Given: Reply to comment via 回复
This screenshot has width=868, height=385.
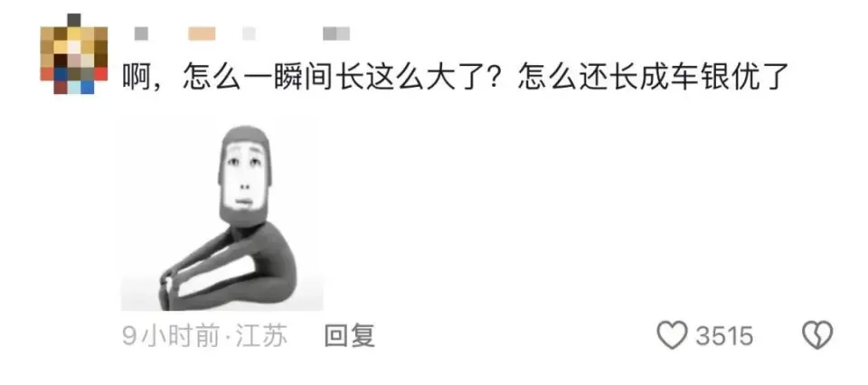Looking at the screenshot, I should click(349, 336).
